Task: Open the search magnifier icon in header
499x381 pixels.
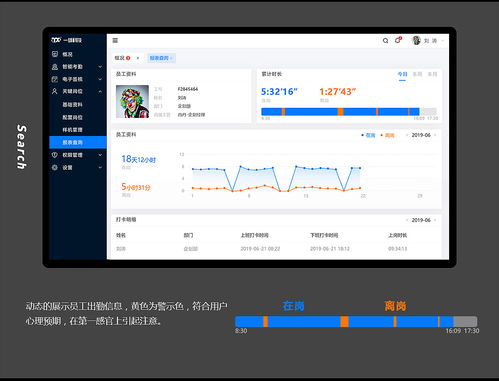Action: (x=385, y=41)
